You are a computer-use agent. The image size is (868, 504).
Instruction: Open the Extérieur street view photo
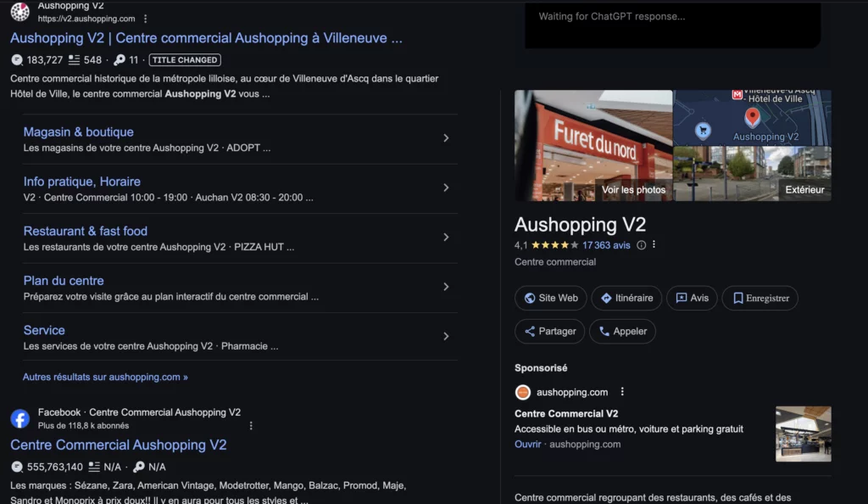point(753,174)
